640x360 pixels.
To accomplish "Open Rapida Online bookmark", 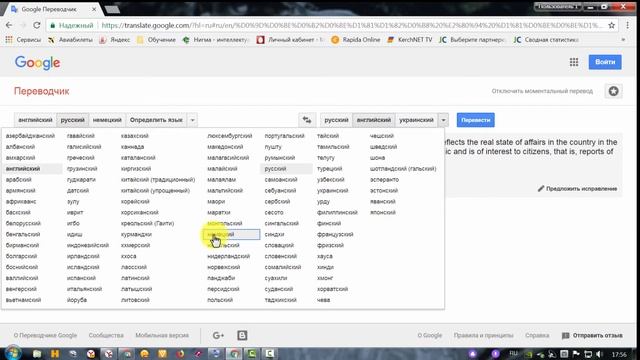I will pos(356,40).
